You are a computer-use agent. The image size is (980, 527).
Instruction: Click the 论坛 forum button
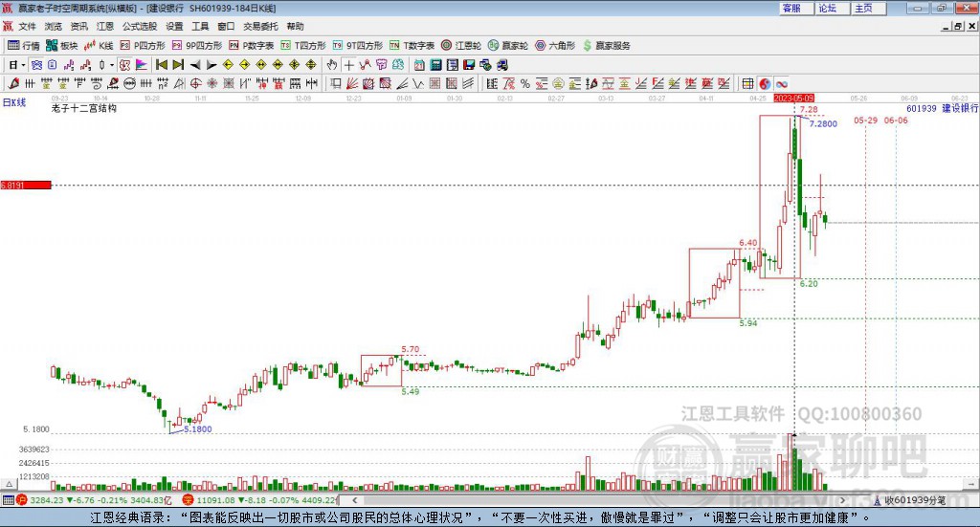point(832,8)
